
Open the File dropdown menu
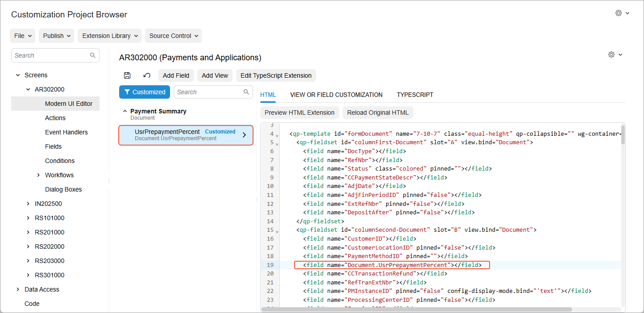(x=22, y=36)
